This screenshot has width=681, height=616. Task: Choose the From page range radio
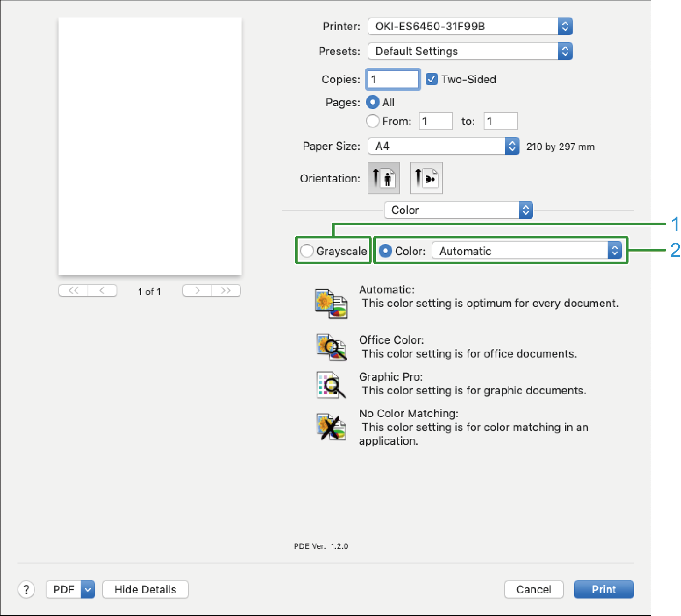(372, 121)
